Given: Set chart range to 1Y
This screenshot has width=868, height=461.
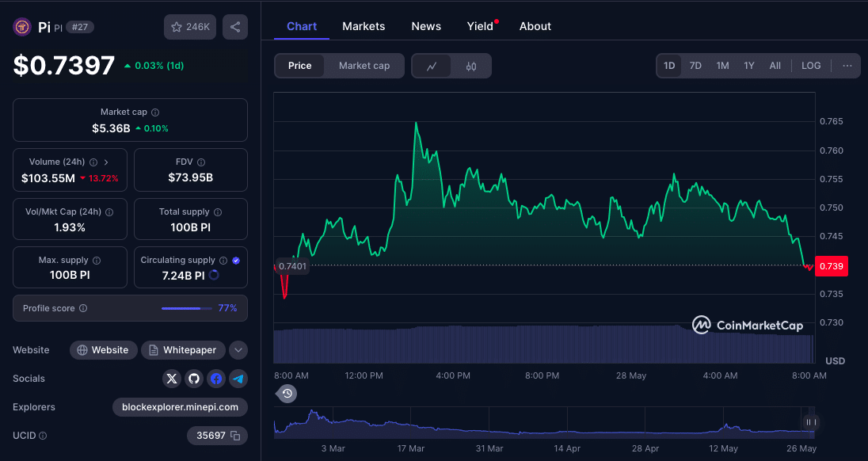Looking at the screenshot, I should [x=749, y=65].
